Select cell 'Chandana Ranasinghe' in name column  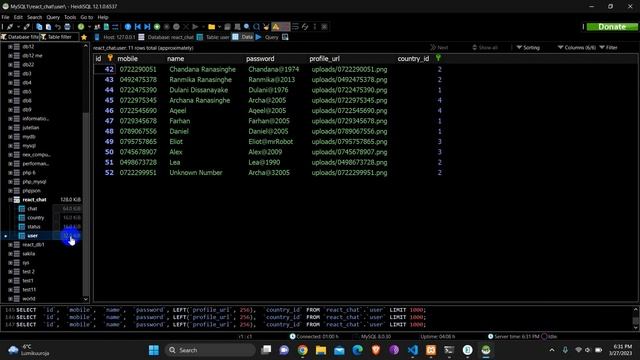tap(202, 69)
